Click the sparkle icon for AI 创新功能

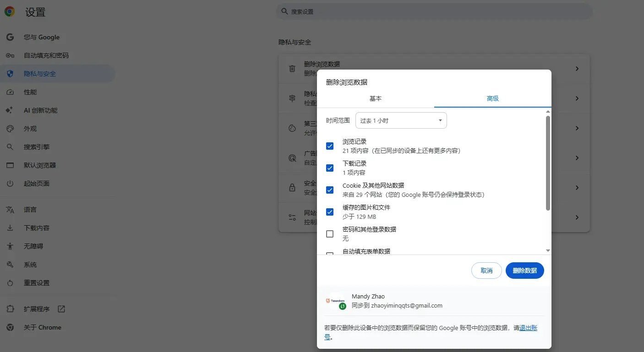click(x=10, y=110)
